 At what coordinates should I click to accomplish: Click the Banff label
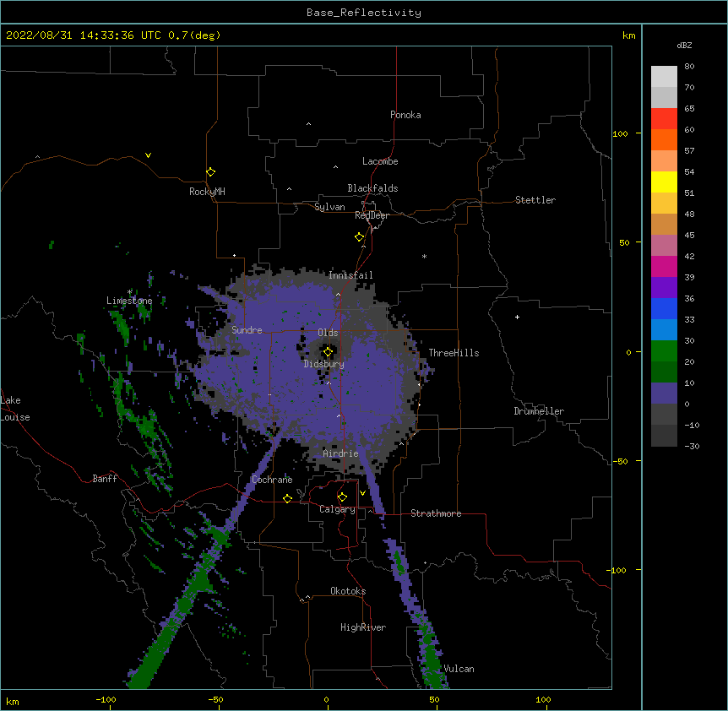coord(105,479)
